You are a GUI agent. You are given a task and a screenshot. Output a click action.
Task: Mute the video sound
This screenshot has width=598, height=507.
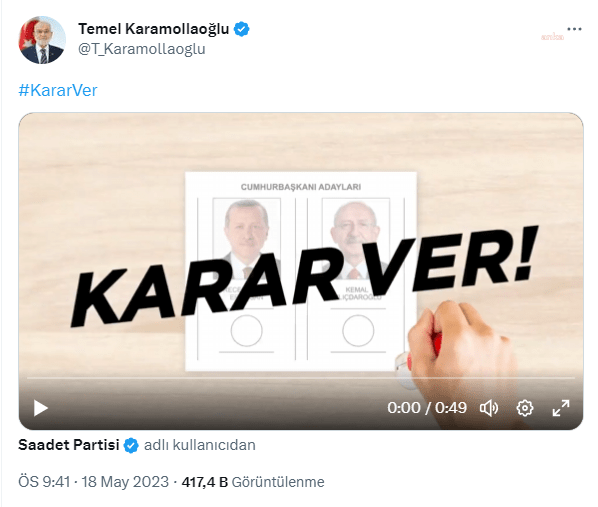pos(489,408)
